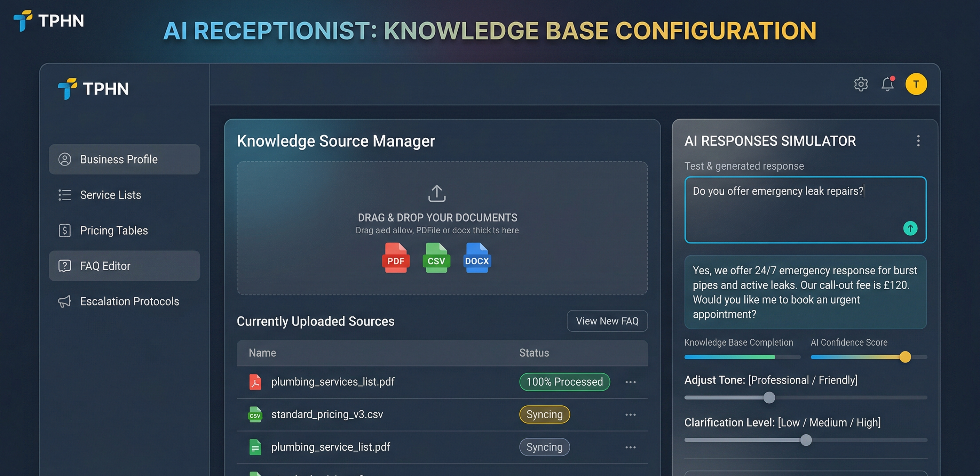Open the settings gear icon
Image resolution: width=980 pixels, height=476 pixels.
(861, 84)
